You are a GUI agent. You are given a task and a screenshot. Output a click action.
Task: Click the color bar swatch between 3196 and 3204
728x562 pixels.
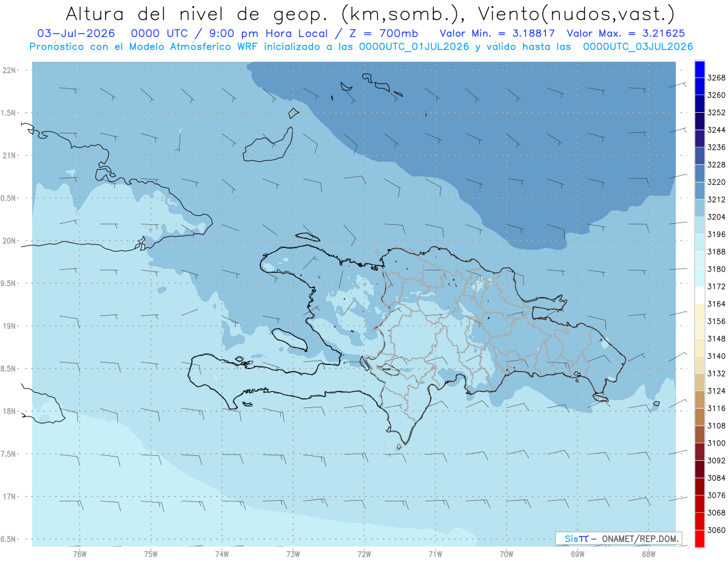[699, 226]
